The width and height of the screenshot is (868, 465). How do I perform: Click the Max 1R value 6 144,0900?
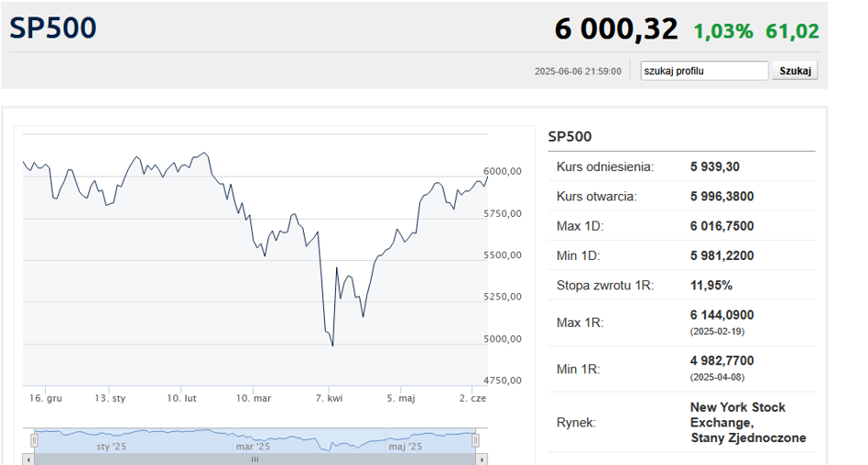click(722, 315)
